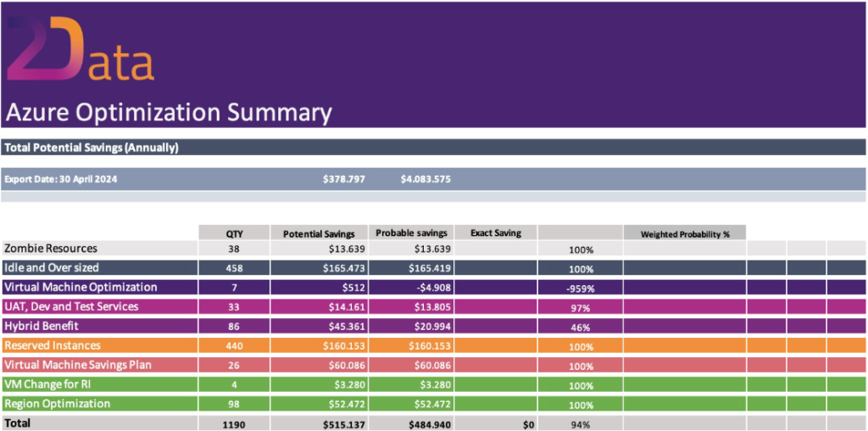Select the Azure Optimization Summary title
868x431 pixels.
(169, 112)
